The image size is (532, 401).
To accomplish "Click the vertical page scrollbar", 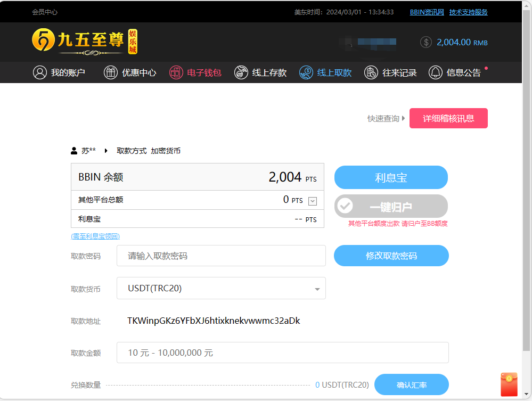I will click(x=526, y=180).
